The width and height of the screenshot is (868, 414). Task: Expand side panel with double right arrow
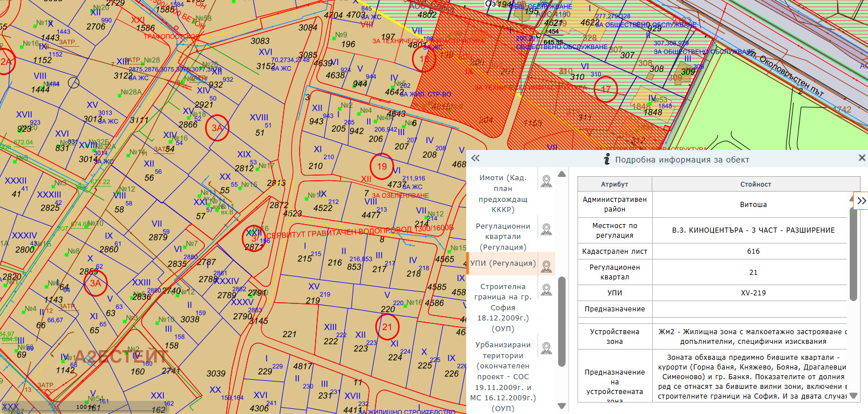tap(861, 201)
